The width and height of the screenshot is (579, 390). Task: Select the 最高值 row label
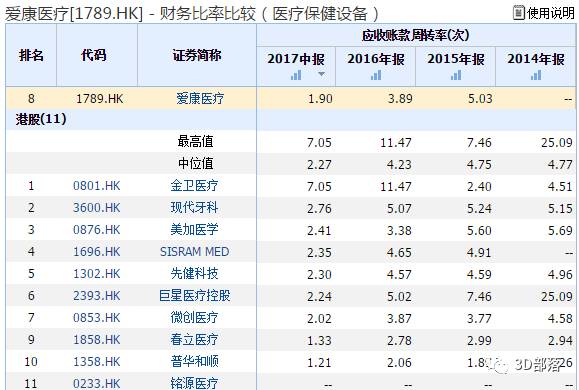pyautogui.click(x=195, y=141)
